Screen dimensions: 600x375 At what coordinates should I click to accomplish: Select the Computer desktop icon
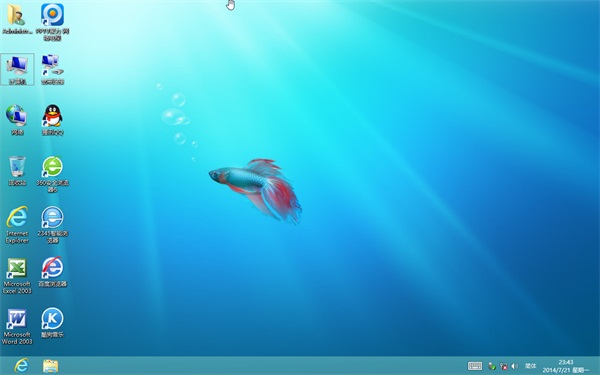click(x=17, y=69)
